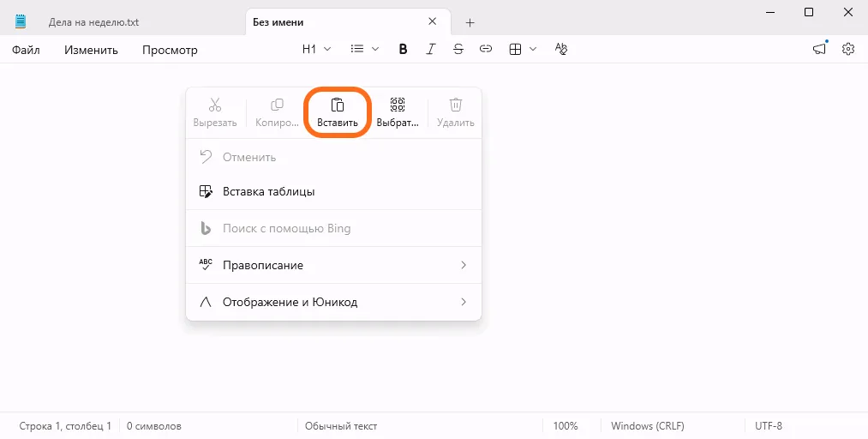Choose Вставка таблицы menu entry
This screenshot has height=439, width=868.
pyautogui.click(x=334, y=191)
